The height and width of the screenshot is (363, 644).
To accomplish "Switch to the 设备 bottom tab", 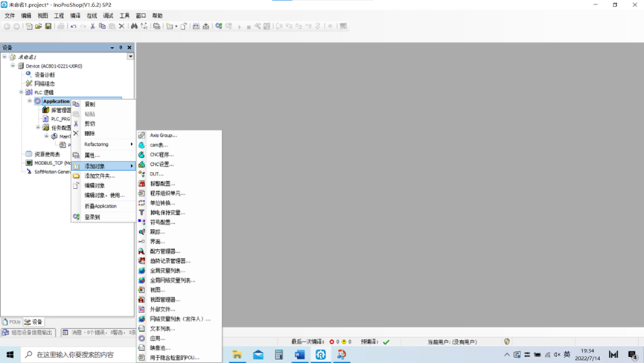I will click(34, 321).
